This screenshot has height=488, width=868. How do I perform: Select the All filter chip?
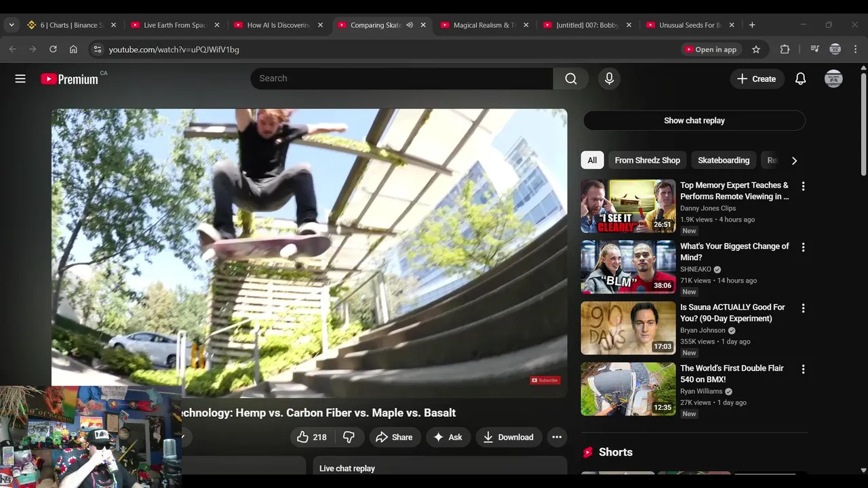(x=592, y=161)
